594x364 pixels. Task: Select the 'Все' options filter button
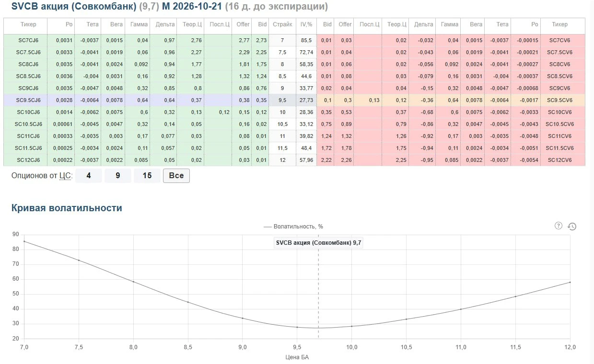[176, 176]
